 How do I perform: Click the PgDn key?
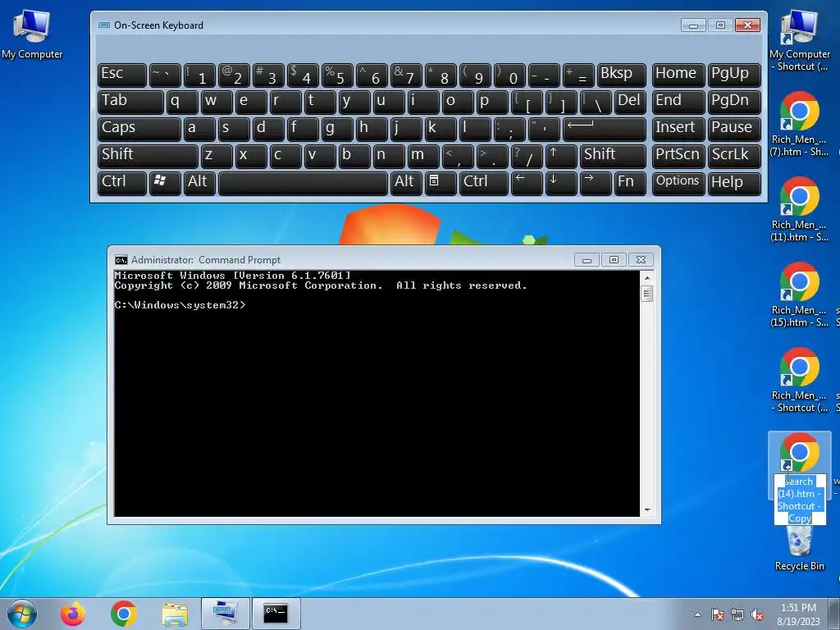click(734, 103)
